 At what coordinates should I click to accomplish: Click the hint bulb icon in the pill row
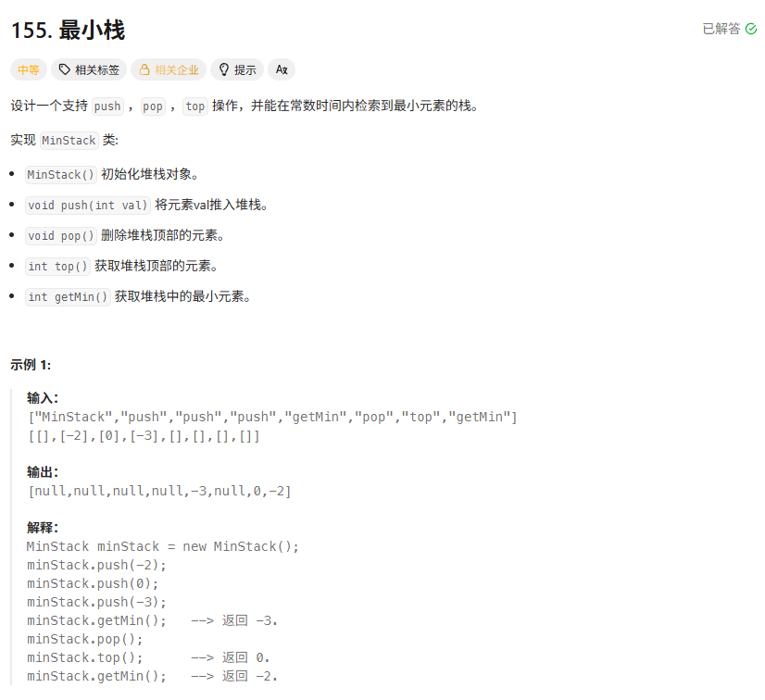point(221,69)
